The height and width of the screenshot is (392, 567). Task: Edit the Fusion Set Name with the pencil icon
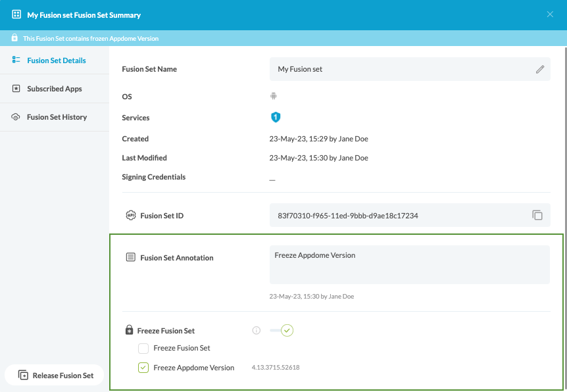541,68
